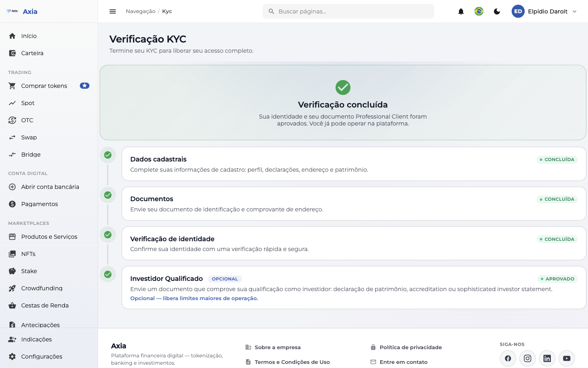
Task: Click the Produtos e Servicos storefront icon
Action: coord(12,237)
